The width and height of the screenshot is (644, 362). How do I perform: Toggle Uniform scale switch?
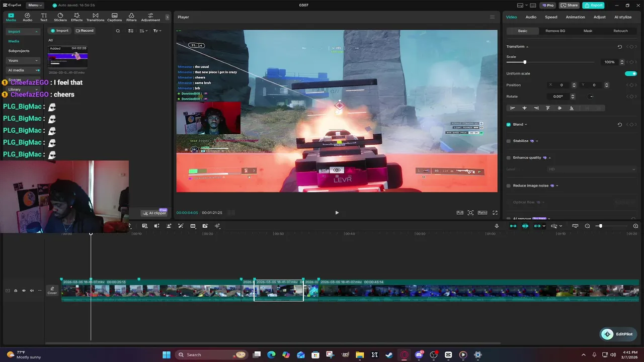coord(630,73)
